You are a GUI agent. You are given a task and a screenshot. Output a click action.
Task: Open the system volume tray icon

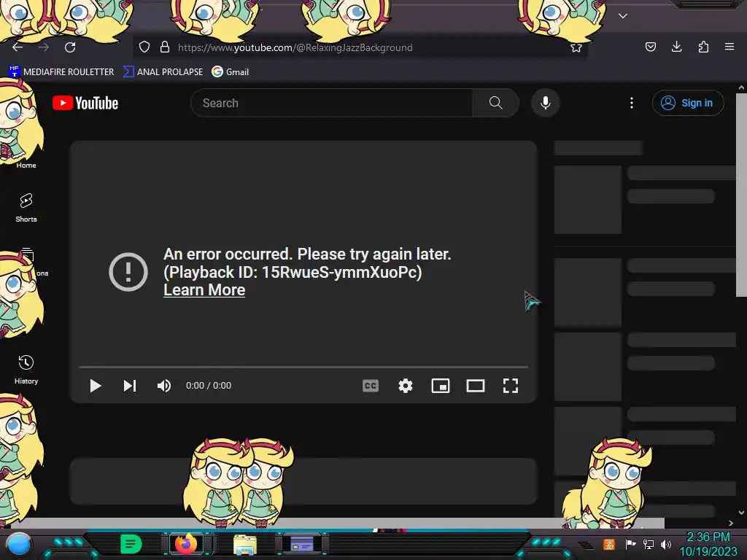[665, 544]
